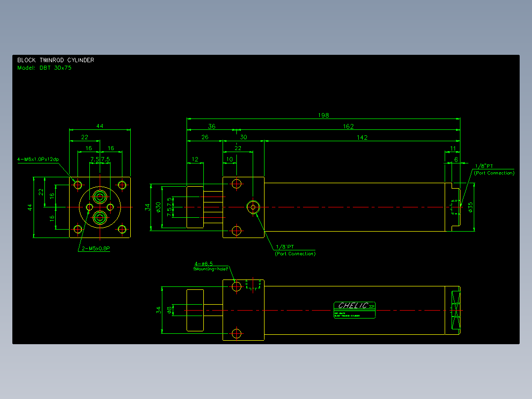Click the 198 overall length dimension

pyautogui.click(x=323, y=116)
